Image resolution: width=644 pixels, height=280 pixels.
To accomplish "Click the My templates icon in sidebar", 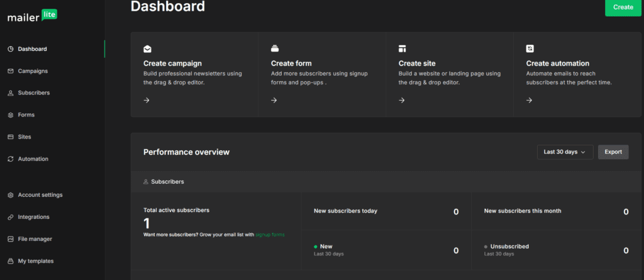I will tap(11, 261).
